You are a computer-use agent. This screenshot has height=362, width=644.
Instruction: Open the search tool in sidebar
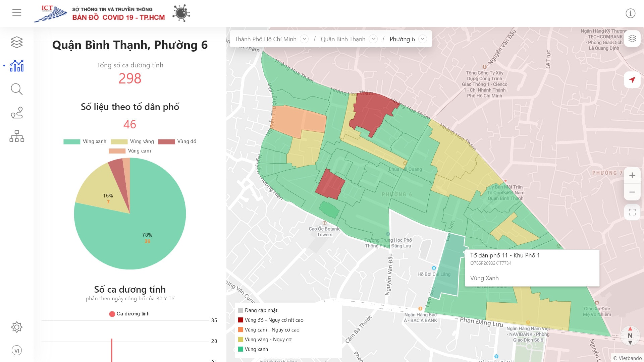pos(17,89)
